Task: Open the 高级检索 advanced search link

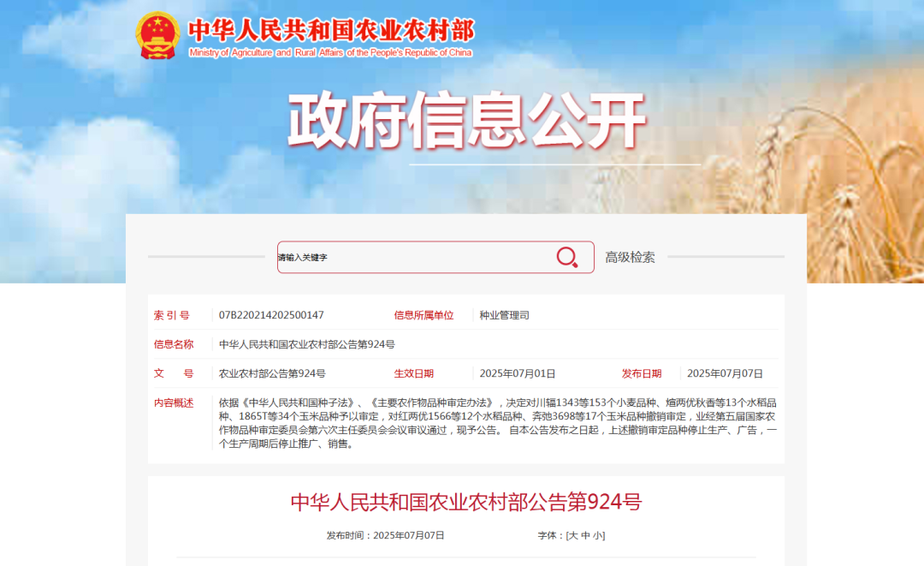Action: click(630, 257)
